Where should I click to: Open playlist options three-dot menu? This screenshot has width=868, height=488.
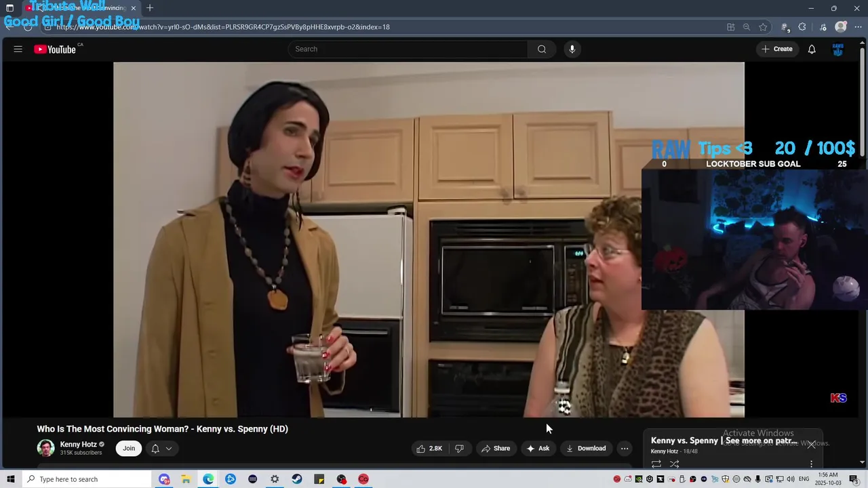[811, 464]
